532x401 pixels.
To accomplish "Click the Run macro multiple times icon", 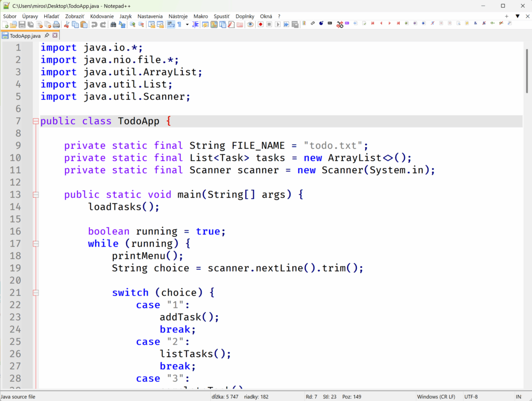I will tap(286, 24).
